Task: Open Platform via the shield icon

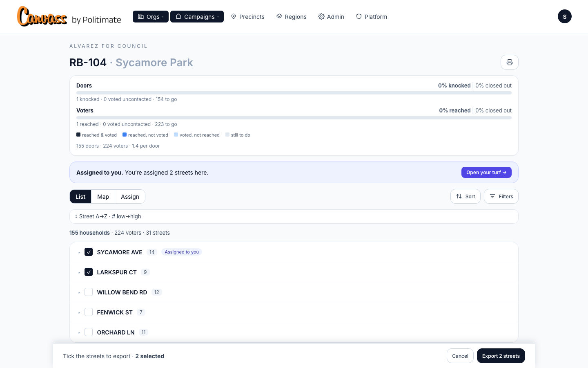Action: click(372, 17)
